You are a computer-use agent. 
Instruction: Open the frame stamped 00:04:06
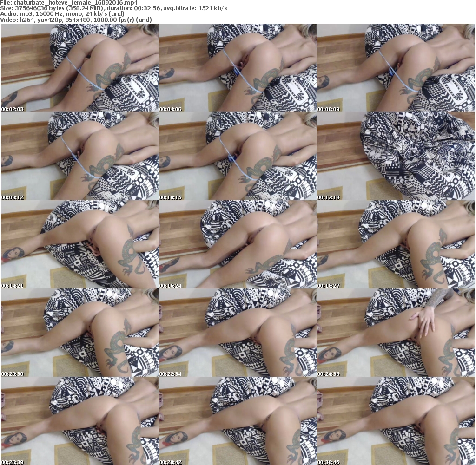point(238,68)
